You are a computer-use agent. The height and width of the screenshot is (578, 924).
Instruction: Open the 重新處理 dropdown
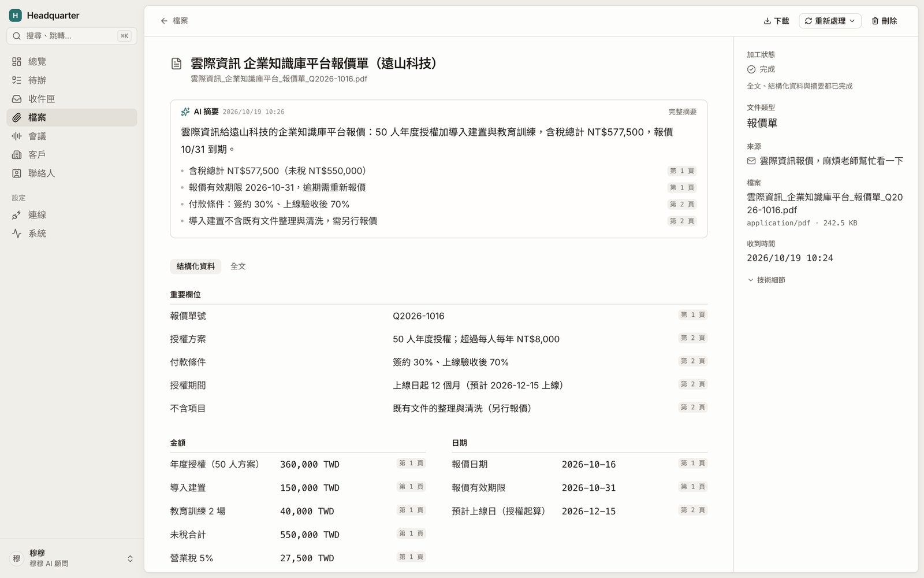[830, 21]
